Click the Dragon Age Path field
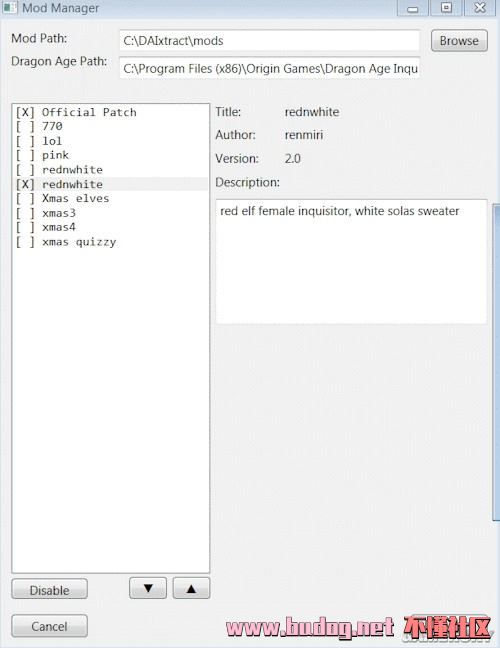The width and height of the screenshot is (500, 648). coord(269,68)
